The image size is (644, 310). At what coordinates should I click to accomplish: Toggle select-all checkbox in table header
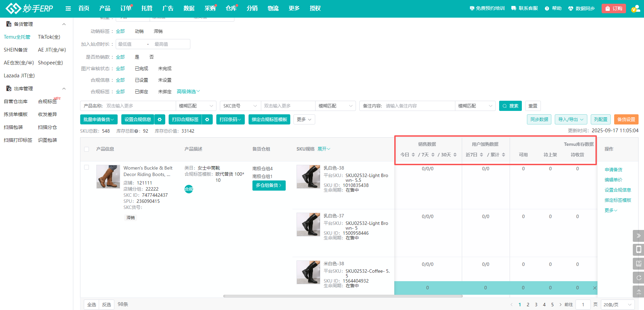coord(87,149)
